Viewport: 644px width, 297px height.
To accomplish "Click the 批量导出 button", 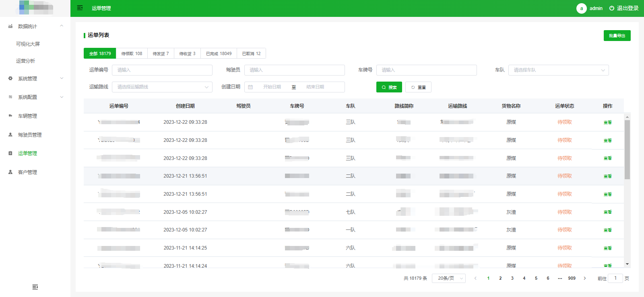I will coord(617,35).
